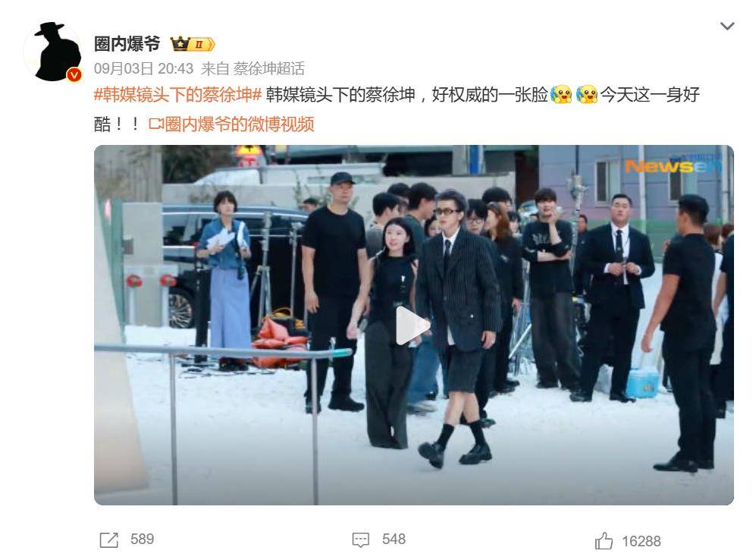Open the comments bubble icon

361,540
